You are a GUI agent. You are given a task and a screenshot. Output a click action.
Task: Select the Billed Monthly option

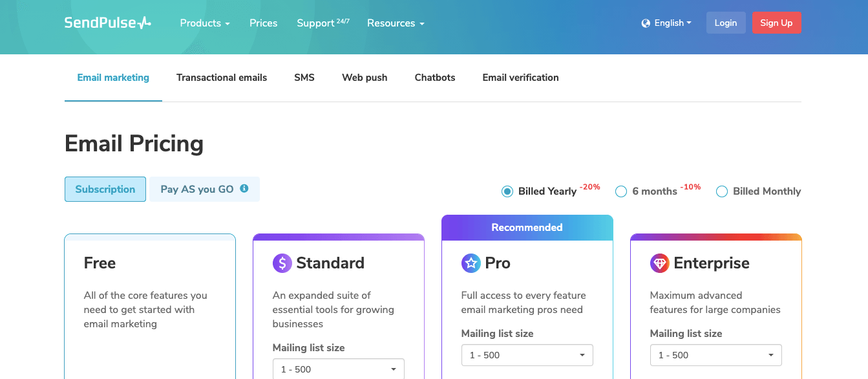tap(722, 191)
